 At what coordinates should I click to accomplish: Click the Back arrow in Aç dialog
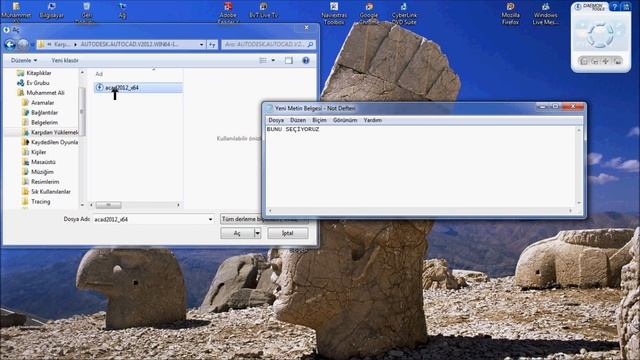coord(10,44)
